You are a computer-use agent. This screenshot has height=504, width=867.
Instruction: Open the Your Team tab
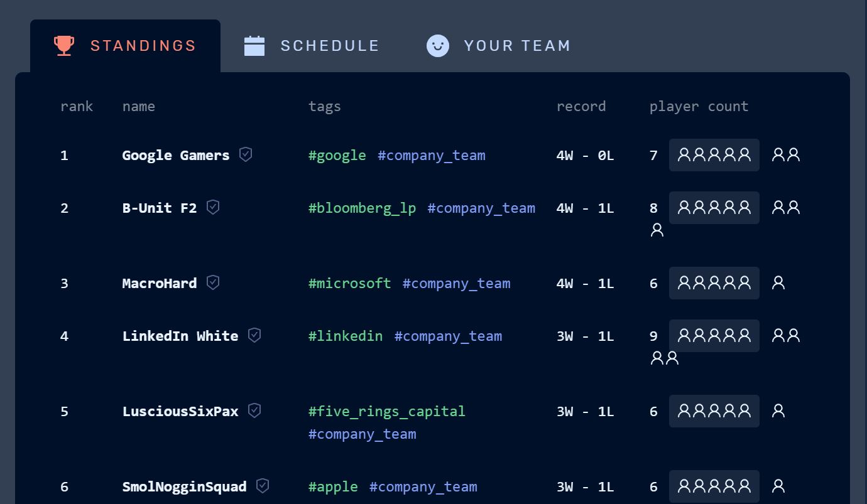499,46
